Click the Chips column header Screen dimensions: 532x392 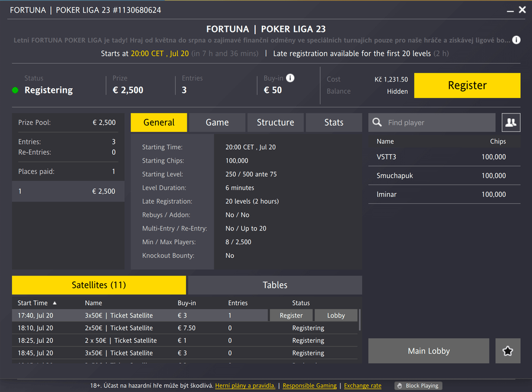498,141
